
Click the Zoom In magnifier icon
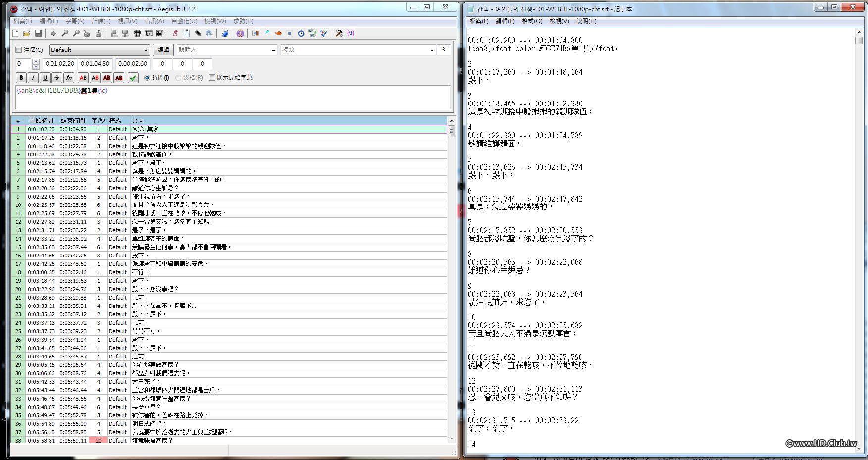point(65,33)
